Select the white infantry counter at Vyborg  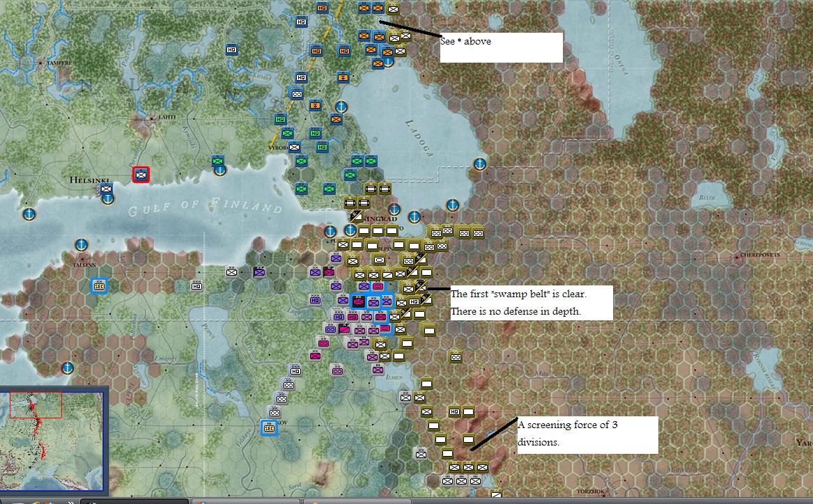coord(295,147)
